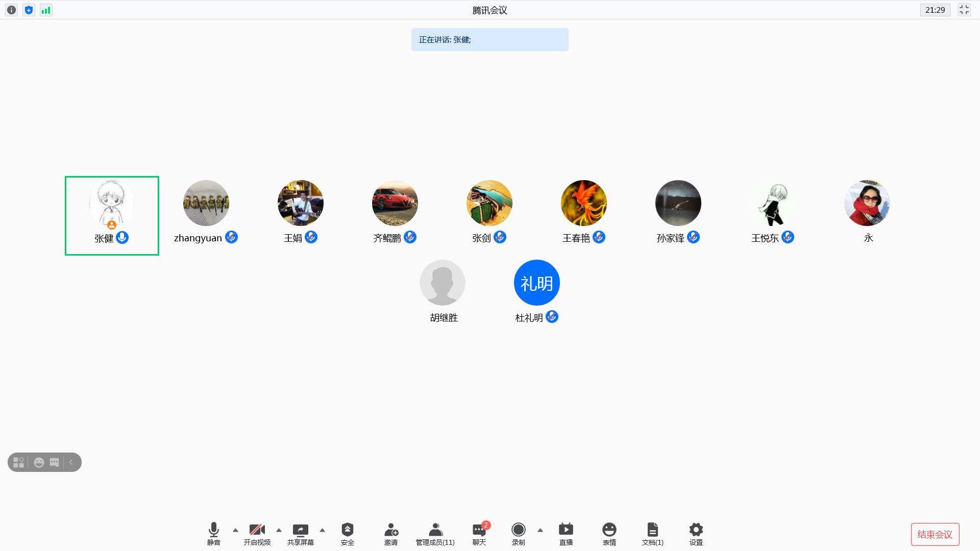Select 杜礼明 participant avatar

click(x=536, y=283)
